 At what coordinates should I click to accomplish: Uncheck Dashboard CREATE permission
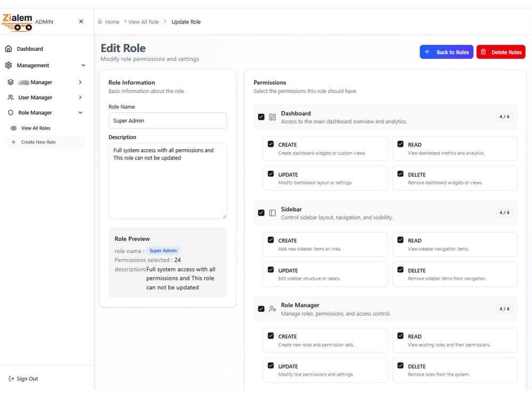coord(270,144)
